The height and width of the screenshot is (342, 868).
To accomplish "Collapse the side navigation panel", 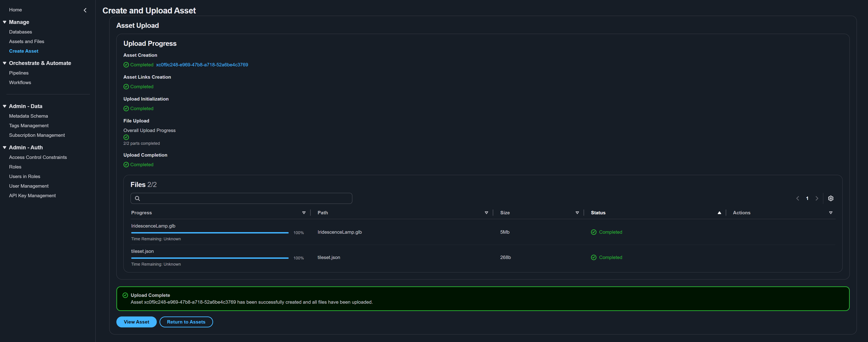I will pos(85,10).
